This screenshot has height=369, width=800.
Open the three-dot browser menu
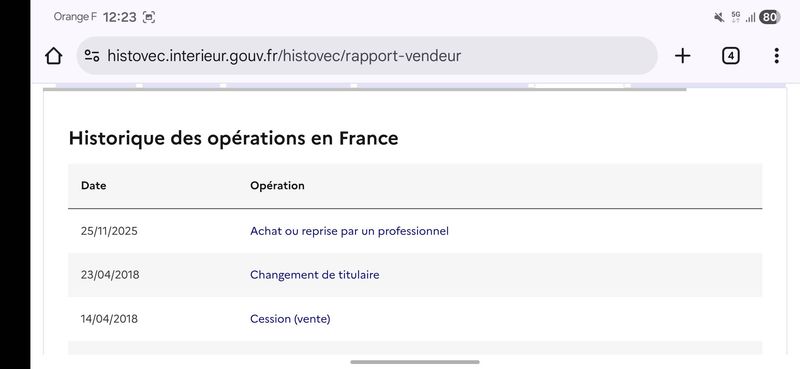[776, 56]
